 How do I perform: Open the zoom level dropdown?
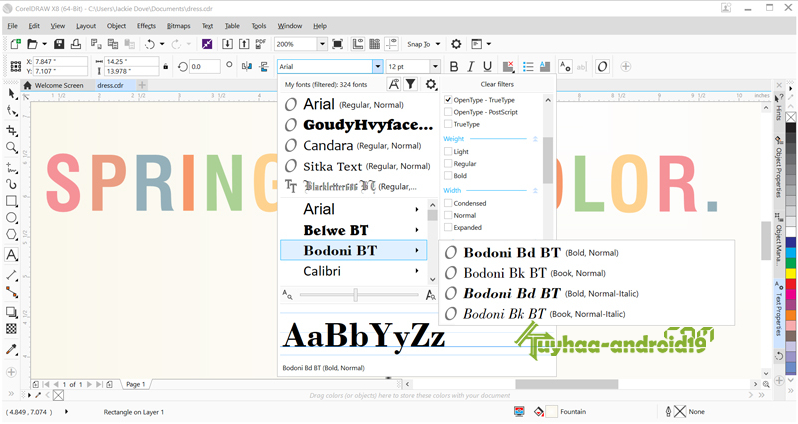(x=322, y=44)
